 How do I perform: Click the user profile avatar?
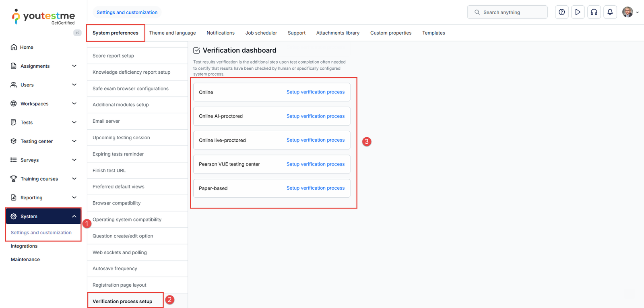pos(627,12)
